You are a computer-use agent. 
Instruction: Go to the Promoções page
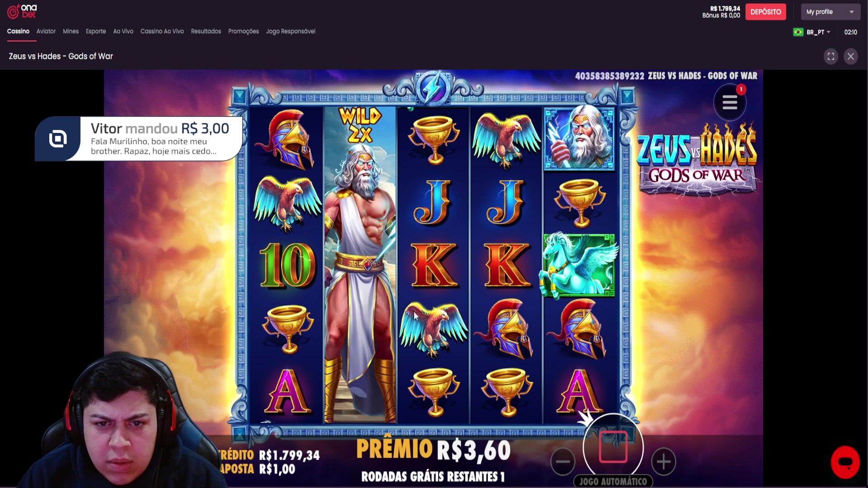(243, 31)
